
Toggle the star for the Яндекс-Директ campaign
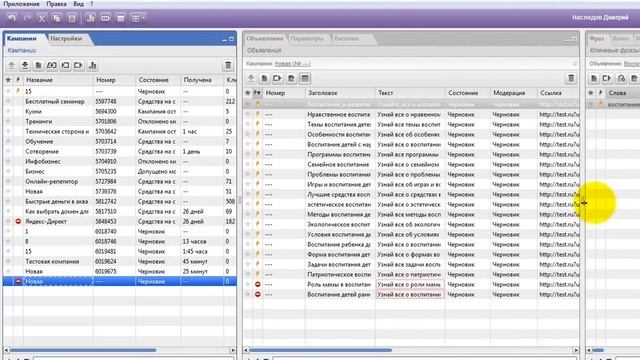8,221
